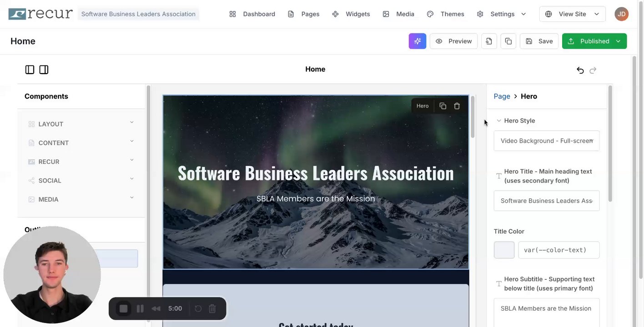644x327 pixels.
Task: Collapse the Hero Style section
Action: (x=499, y=121)
